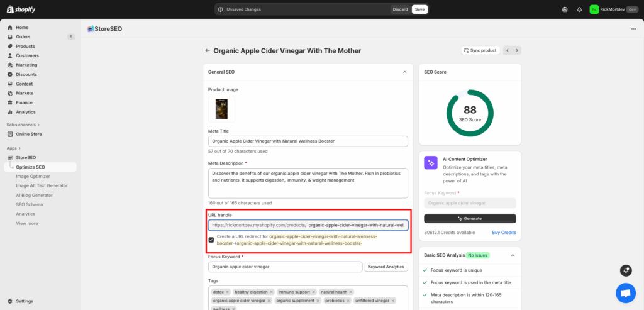Image resolution: width=644 pixels, height=310 pixels.
Task: Open the Products menu item
Action: click(x=25, y=46)
